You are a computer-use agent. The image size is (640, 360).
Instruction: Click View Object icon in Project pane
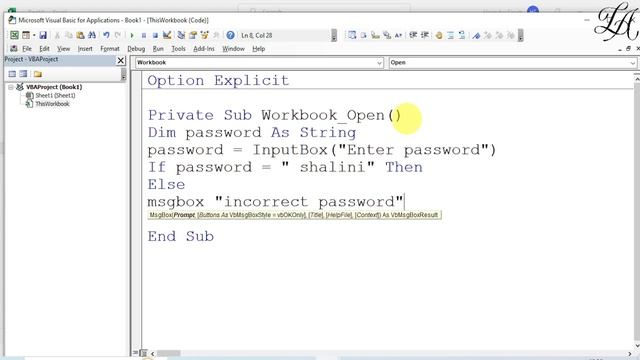[23, 74]
